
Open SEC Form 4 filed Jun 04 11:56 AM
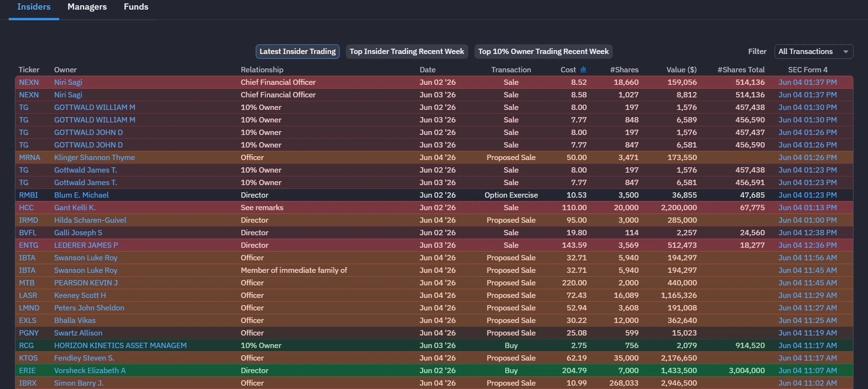click(808, 258)
